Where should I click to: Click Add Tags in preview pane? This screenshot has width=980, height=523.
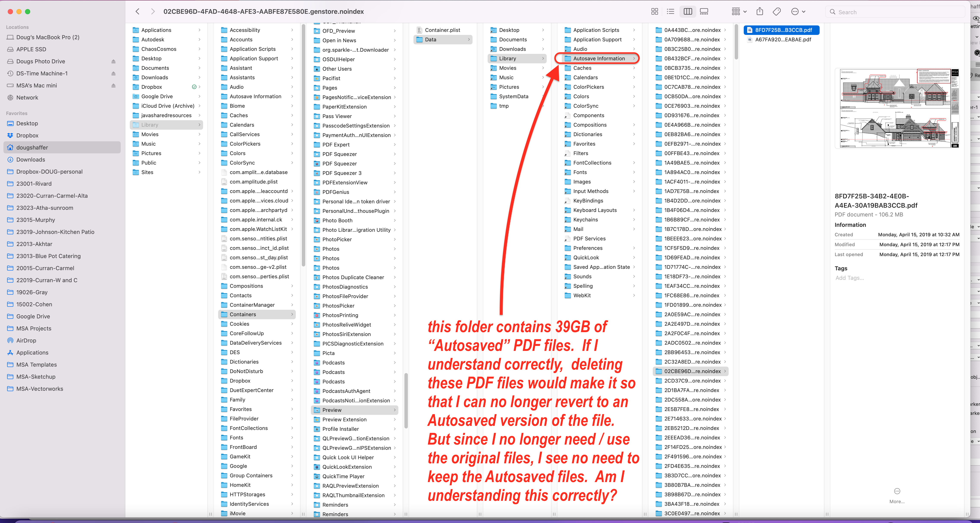(850, 278)
